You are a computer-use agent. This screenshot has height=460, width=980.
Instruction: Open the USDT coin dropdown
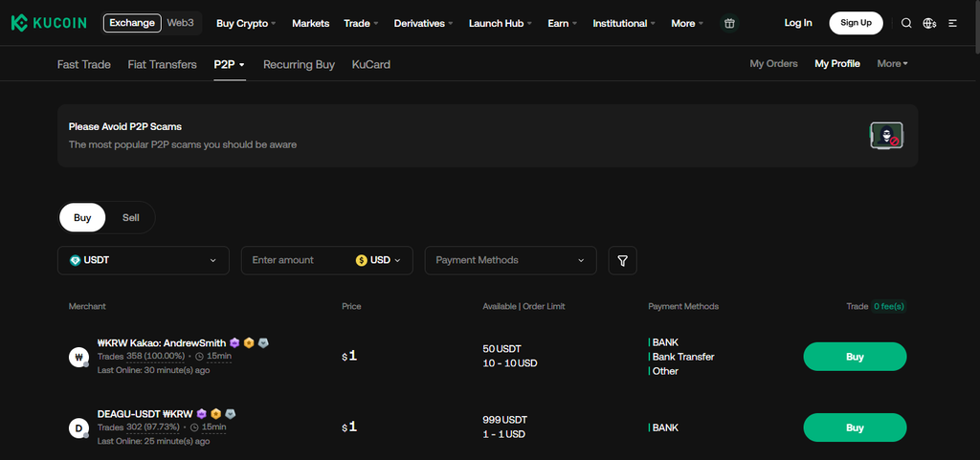tap(144, 260)
